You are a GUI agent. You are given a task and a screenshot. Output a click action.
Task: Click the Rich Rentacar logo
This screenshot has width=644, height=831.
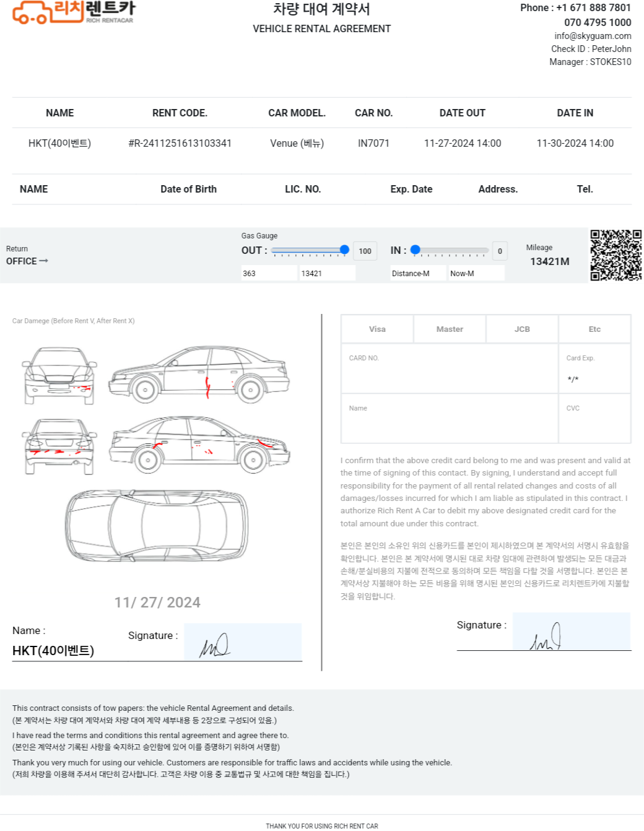pos(74,12)
